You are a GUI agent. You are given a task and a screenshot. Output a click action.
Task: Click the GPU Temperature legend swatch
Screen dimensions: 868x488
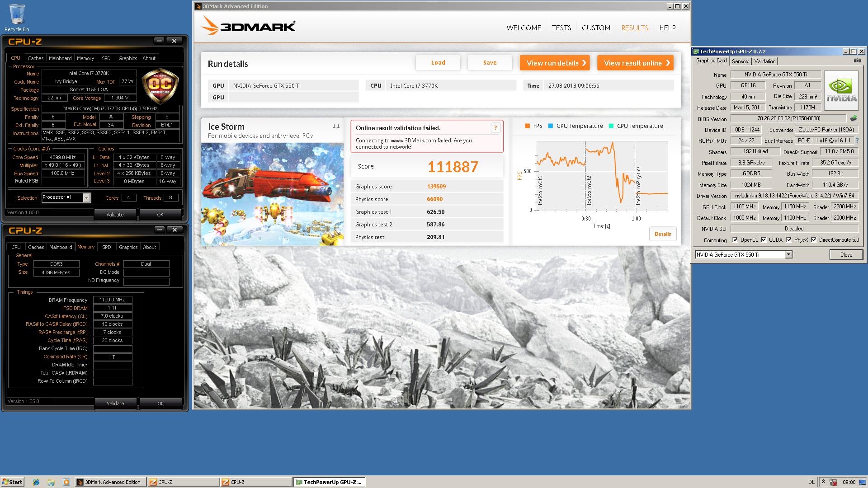coord(551,126)
